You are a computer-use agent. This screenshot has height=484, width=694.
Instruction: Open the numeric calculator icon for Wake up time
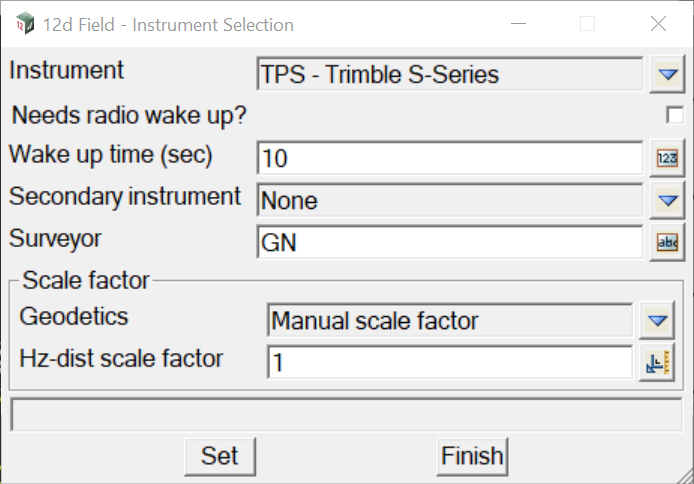(666, 158)
